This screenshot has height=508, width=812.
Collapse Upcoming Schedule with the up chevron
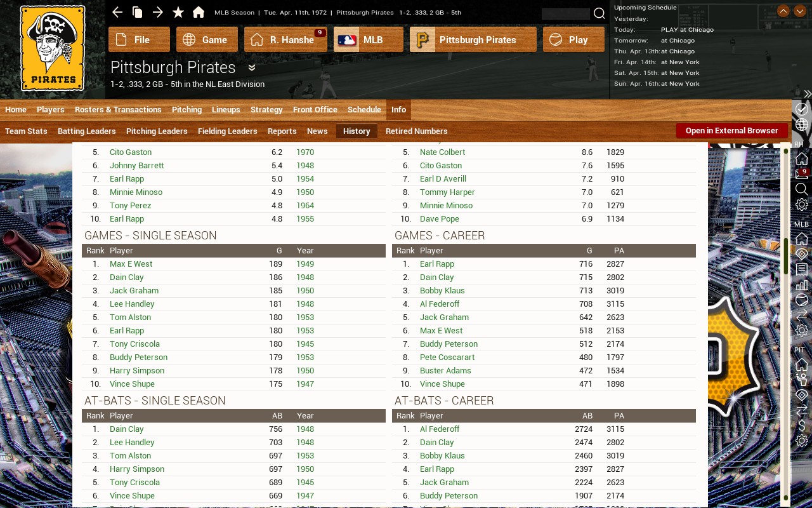[783, 11]
